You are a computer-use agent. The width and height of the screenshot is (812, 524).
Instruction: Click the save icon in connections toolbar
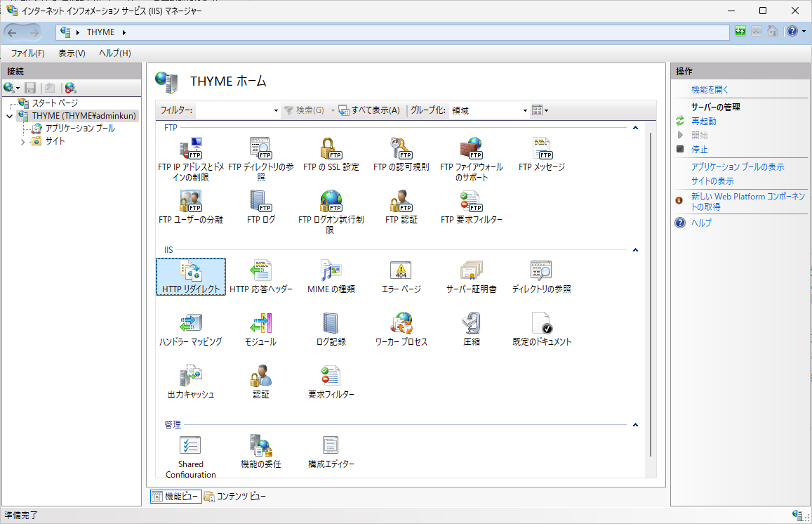coord(31,88)
